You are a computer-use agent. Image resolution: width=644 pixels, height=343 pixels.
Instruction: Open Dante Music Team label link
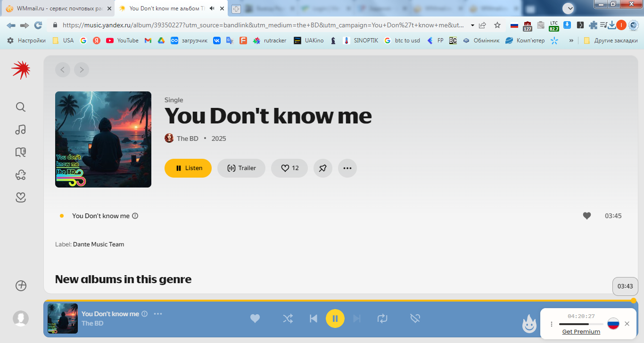(99, 244)
